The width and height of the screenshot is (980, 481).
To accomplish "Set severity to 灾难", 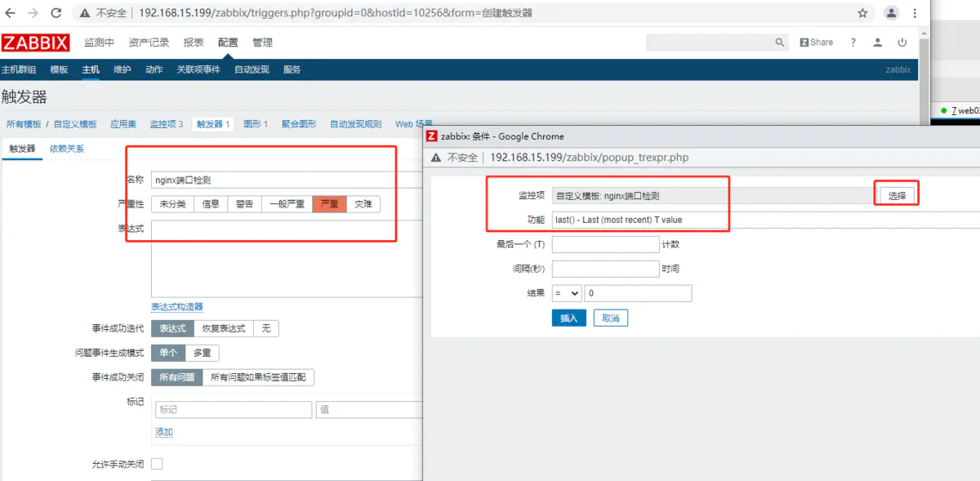I will [x=363, y=204].
